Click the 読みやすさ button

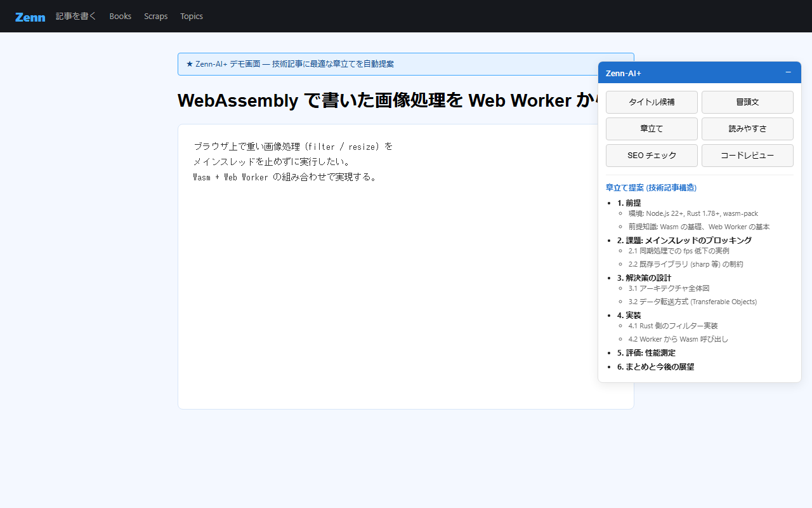point(747,129)
